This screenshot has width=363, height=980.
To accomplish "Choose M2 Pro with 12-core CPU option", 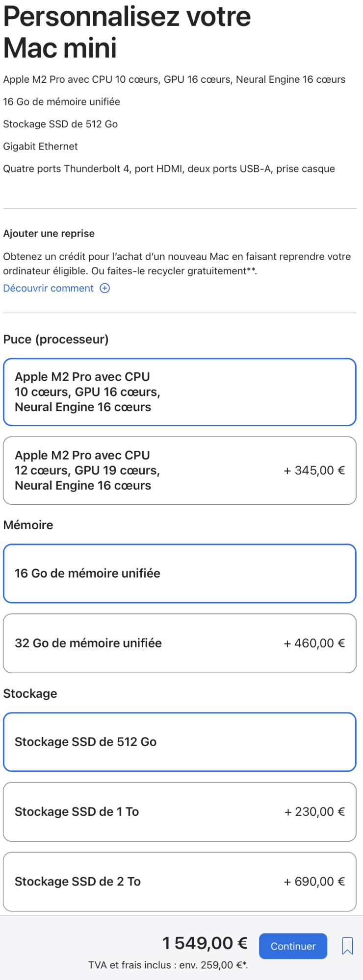I will (180, 470).
